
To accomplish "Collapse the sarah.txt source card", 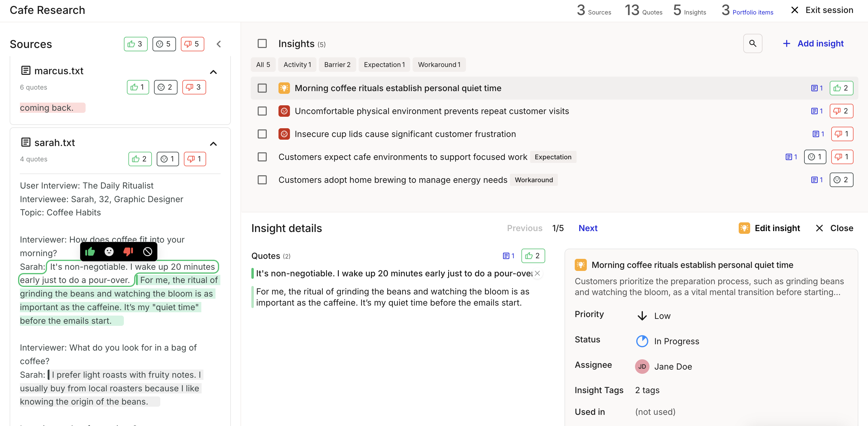I will click(x=213, y=144).
